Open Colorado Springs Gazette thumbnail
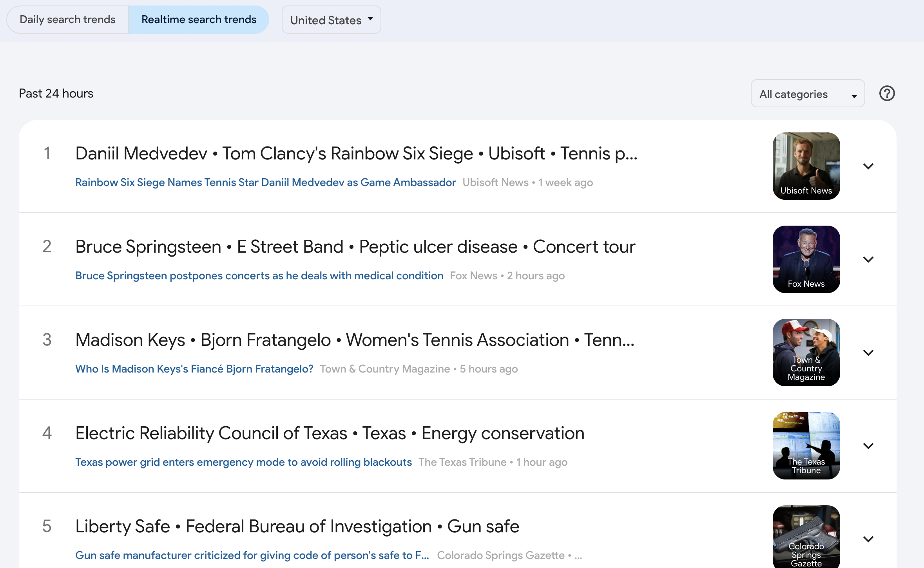The height and width of the screenshot is (568, 924). (806, 537)
